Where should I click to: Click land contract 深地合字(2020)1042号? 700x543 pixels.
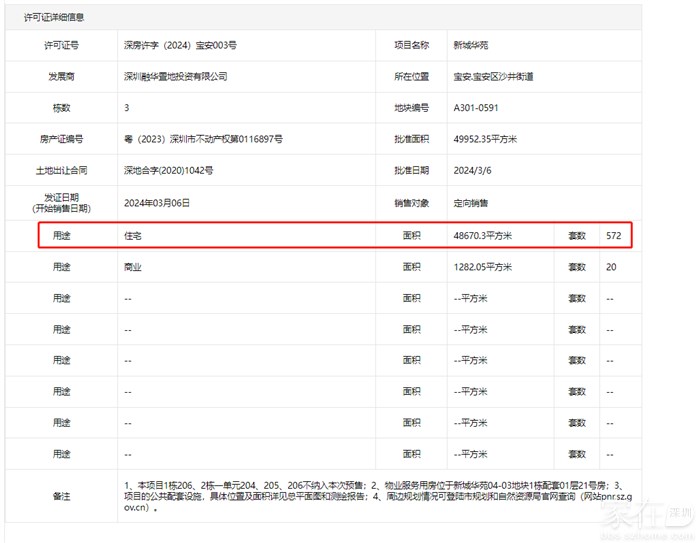click(168, 170)
